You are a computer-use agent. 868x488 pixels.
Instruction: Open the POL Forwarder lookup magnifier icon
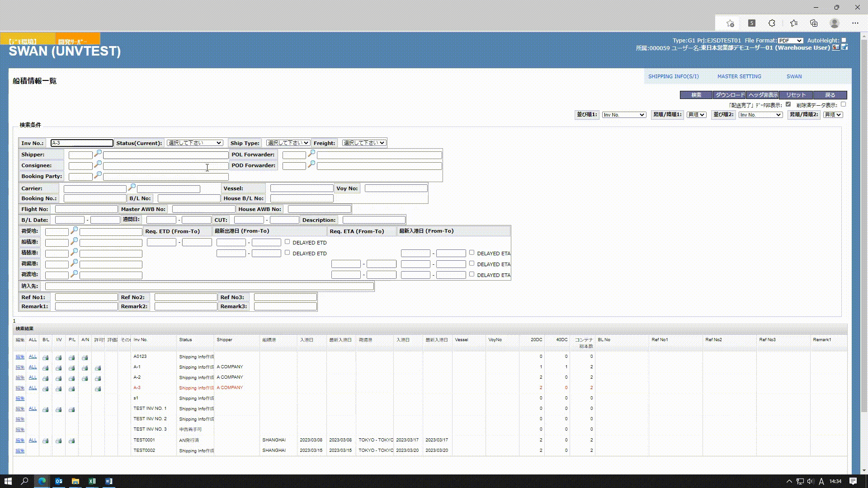(311, 154)
